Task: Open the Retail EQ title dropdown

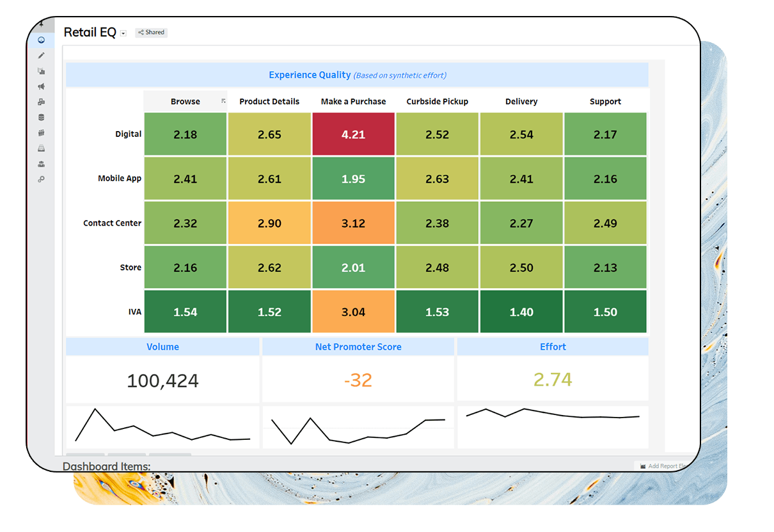Action: pyautogui.click(x=123, y=33)
